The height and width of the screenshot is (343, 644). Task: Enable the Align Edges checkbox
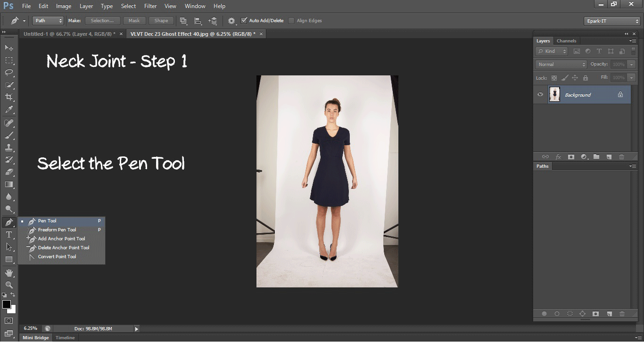(x=291, y=20)
